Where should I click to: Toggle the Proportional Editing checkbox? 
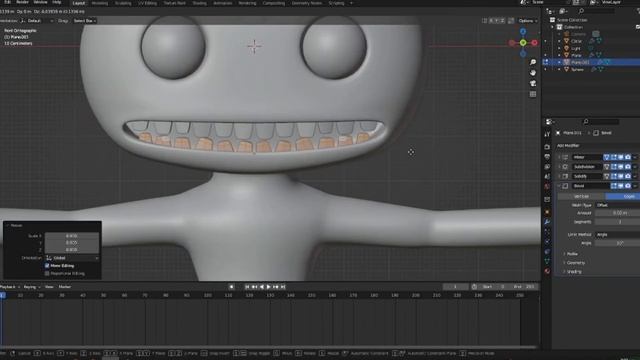(47, 273)
